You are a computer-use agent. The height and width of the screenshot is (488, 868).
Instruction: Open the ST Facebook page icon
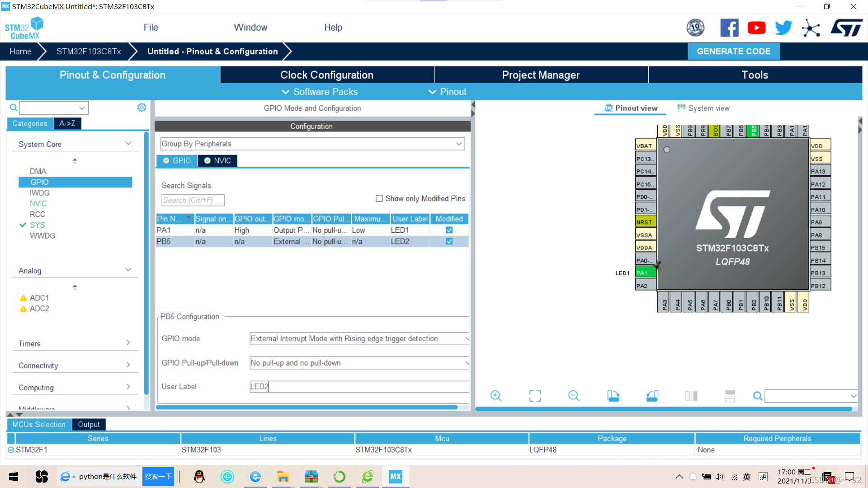point(729,28)
